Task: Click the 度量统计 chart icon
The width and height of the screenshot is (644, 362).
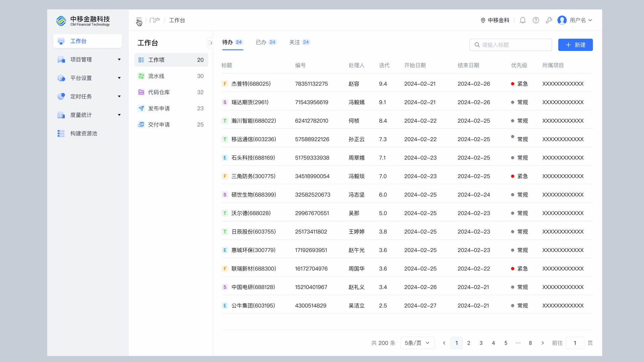Action: [x=61, y=115]
